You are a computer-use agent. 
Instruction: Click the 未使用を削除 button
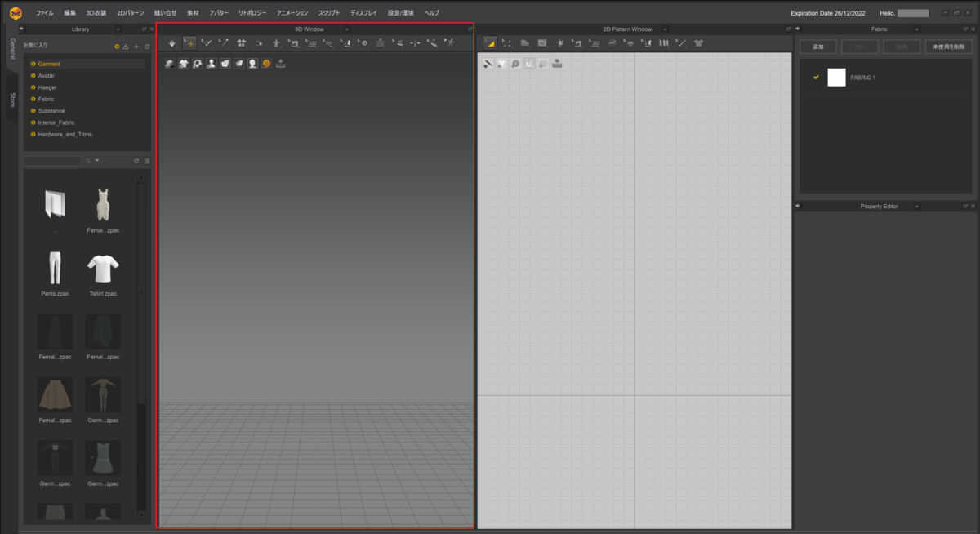pos(948,47)
